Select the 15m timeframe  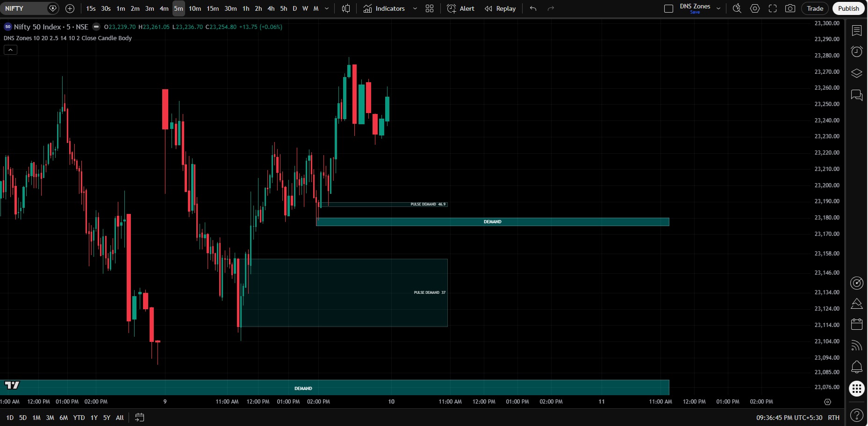[213, 8]
